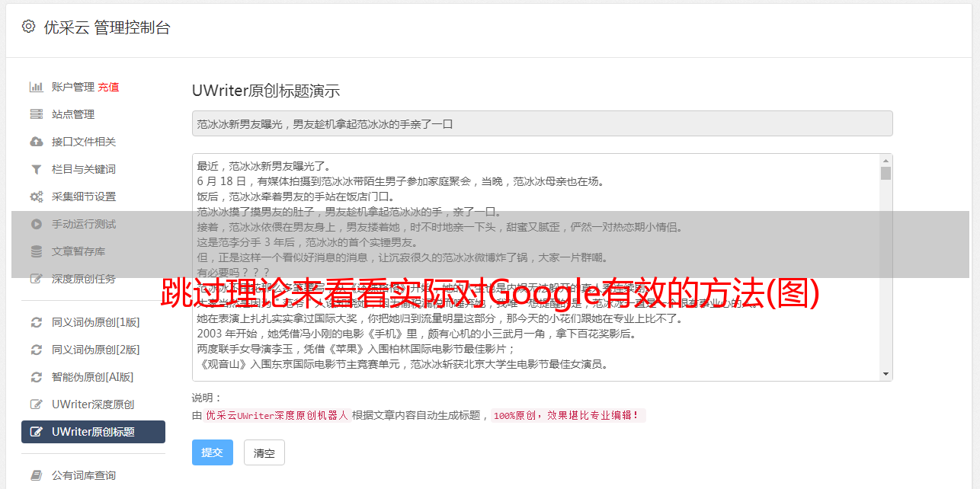The width and height of the screenshot is (980, 489).
Task: Click the gear icon beside 优采云 管理控制台
Action: (x=28, y=27)
